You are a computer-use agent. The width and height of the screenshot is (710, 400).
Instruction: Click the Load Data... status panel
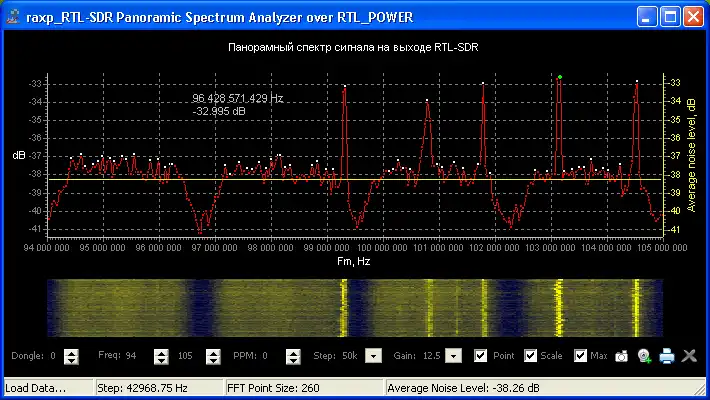click(48, 388)
